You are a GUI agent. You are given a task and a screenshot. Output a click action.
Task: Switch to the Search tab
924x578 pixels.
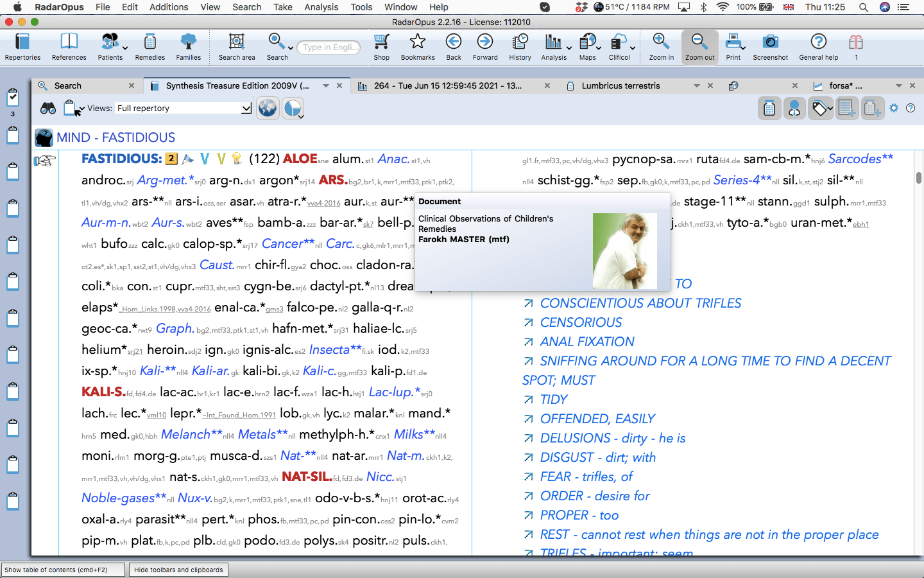tap(68, 85)
